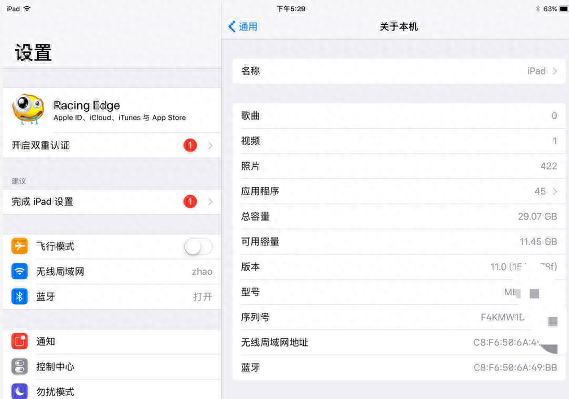Select the 歌曲 row

pos(399,116)
